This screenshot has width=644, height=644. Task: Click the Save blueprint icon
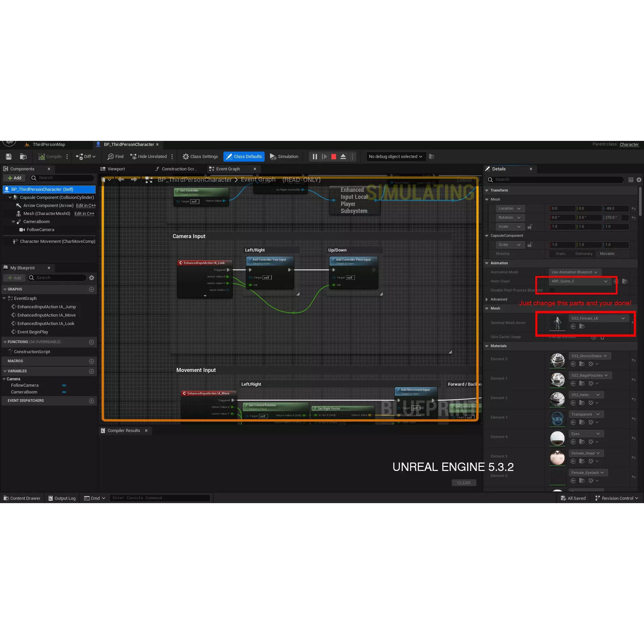coord(9,157)
